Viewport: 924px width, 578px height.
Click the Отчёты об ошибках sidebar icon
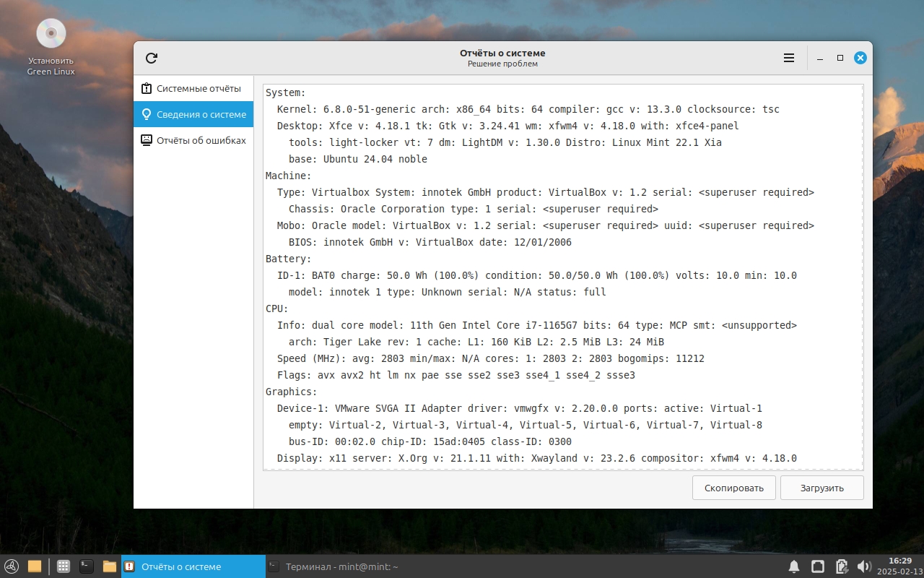pos(147,140)
